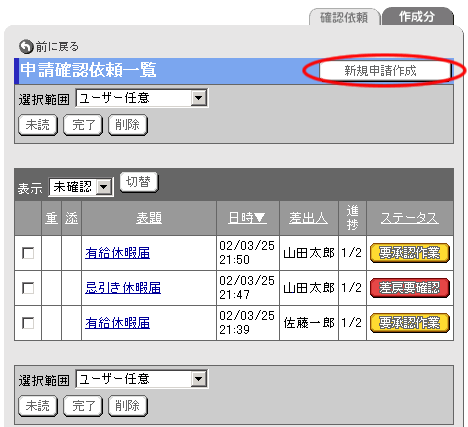Image resolution: width=468 pixels, height=427 pixels.
Task: Sort by the 差出人 column header
Action: 308,218
